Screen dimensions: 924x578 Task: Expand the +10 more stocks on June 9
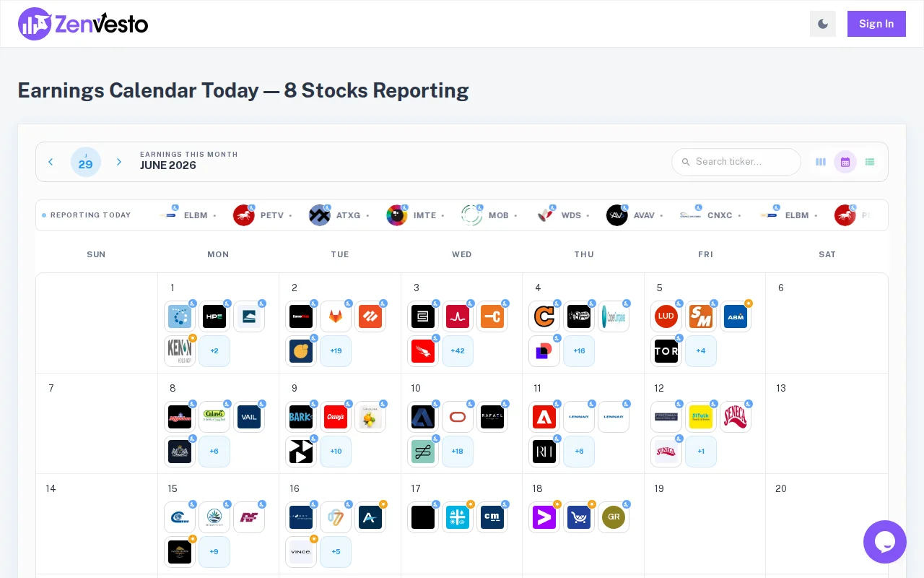pyautogui.click(x=336, y=452)
